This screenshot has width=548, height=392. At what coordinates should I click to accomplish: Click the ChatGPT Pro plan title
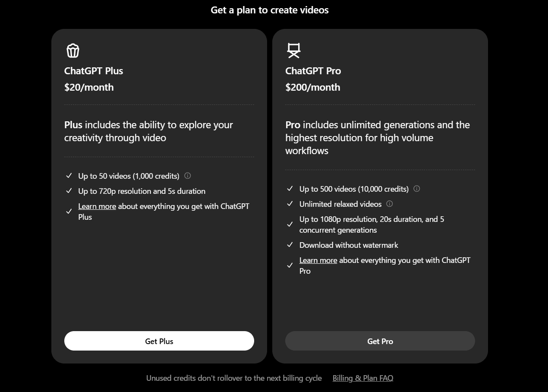313,71
